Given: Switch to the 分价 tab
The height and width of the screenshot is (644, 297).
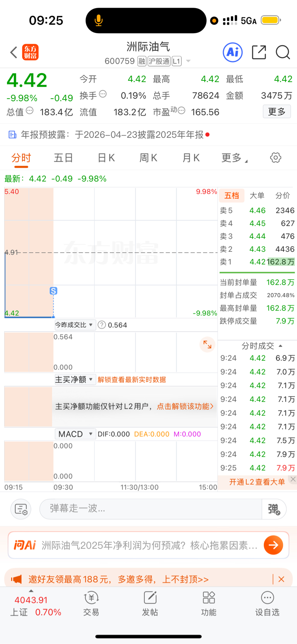Looking at the screenshot, I should (283, 195).
